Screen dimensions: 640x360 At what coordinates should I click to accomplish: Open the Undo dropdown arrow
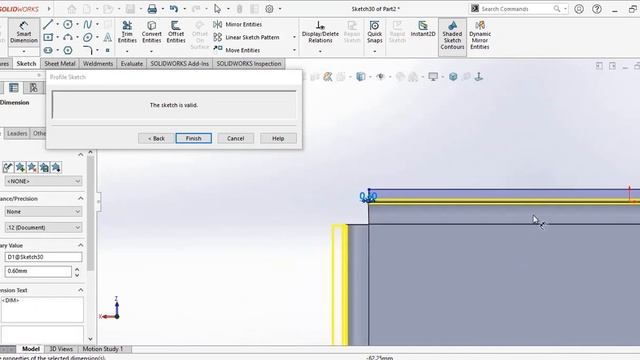pos(184,9)
